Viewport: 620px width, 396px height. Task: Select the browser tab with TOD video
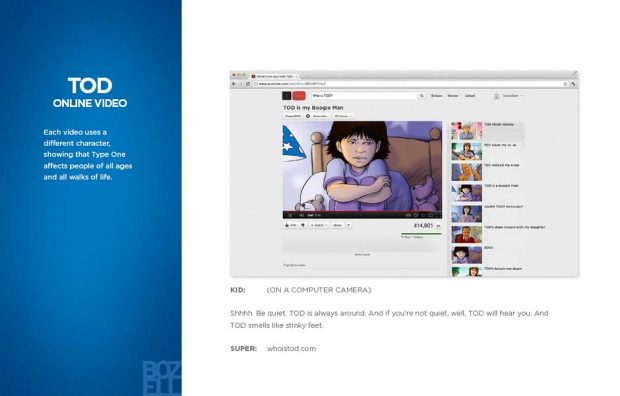[x=275, y=76]
